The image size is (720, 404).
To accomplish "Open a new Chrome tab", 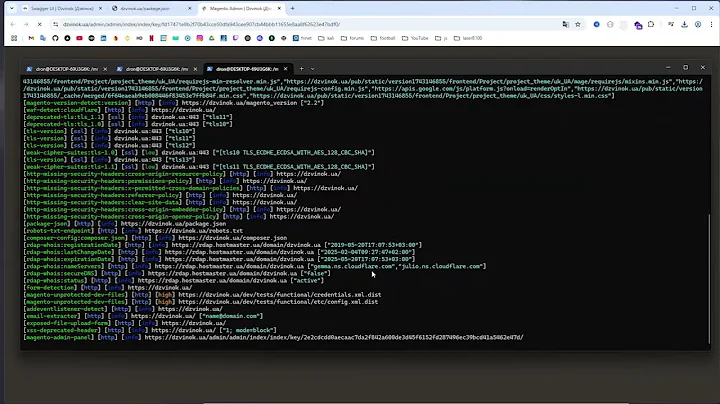I will (x=292, y=8).
